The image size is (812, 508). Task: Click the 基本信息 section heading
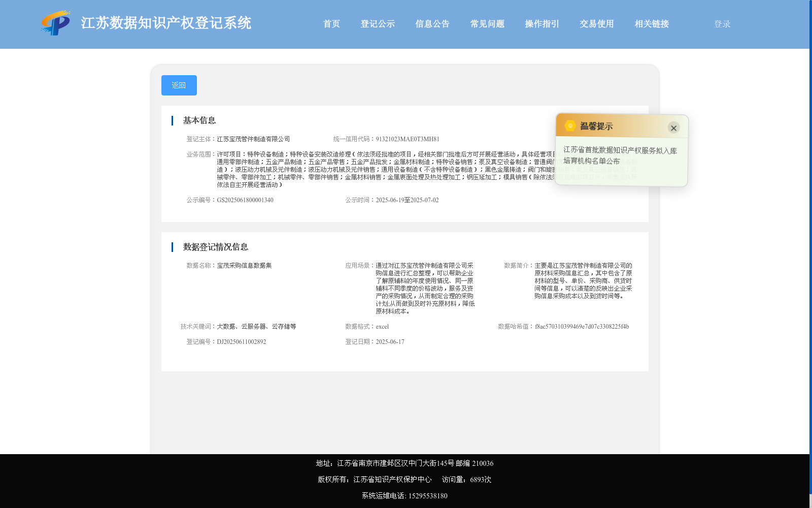tap(199, 120)
